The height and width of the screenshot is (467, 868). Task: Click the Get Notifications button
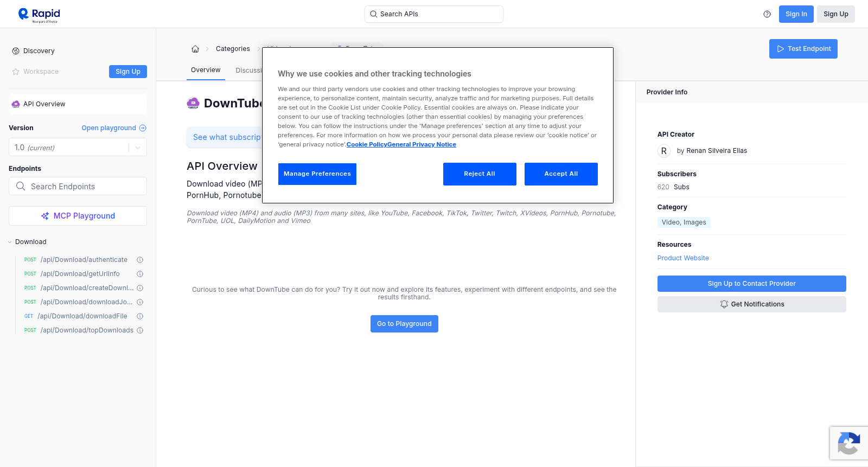tap(752, 304)
